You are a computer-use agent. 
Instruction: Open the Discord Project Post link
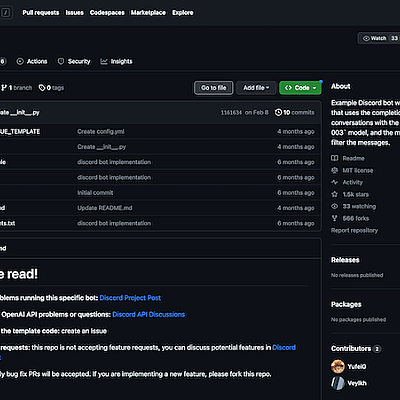point(130,298)
